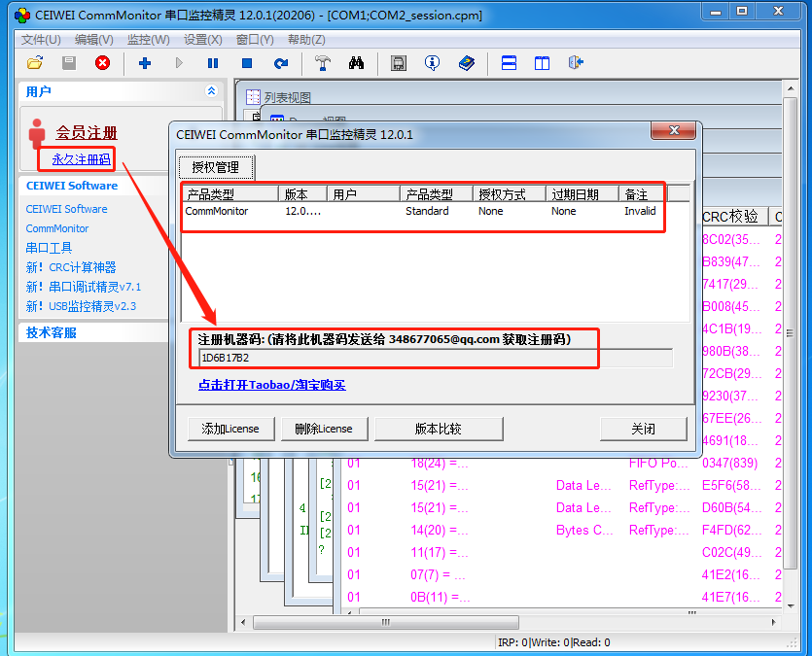The height and width of the screenshot is (656, 812).
Task: Click CRC value C02C(49...
Action: (730, 553)
